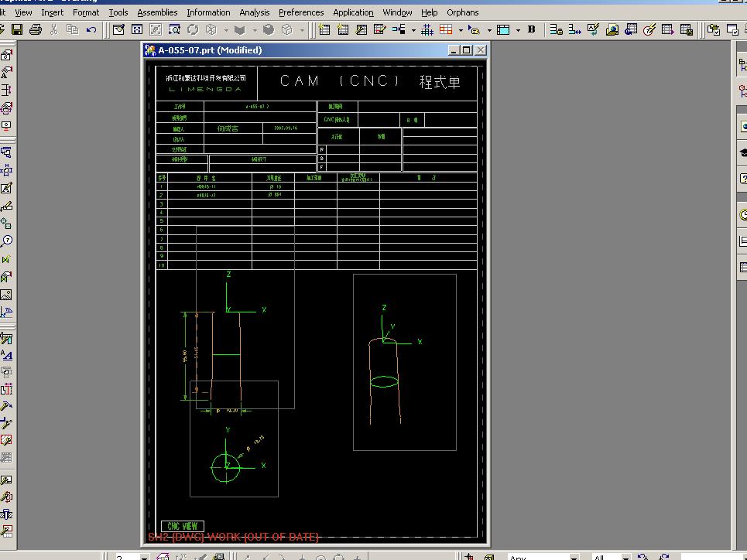Click the cyan table layout icon
The width and height of the screenshot is (747, 560).
[x=503, y=30]
